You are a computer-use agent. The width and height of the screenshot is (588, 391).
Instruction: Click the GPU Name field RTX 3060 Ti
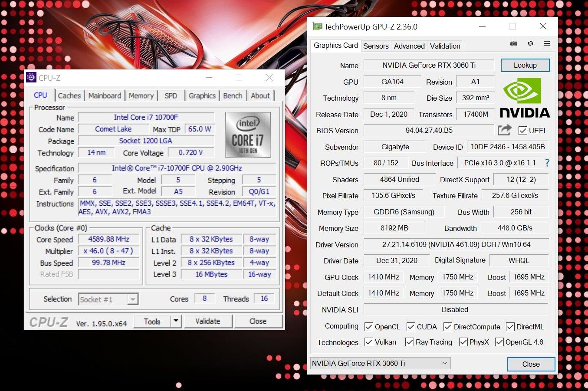pos(429,65)
